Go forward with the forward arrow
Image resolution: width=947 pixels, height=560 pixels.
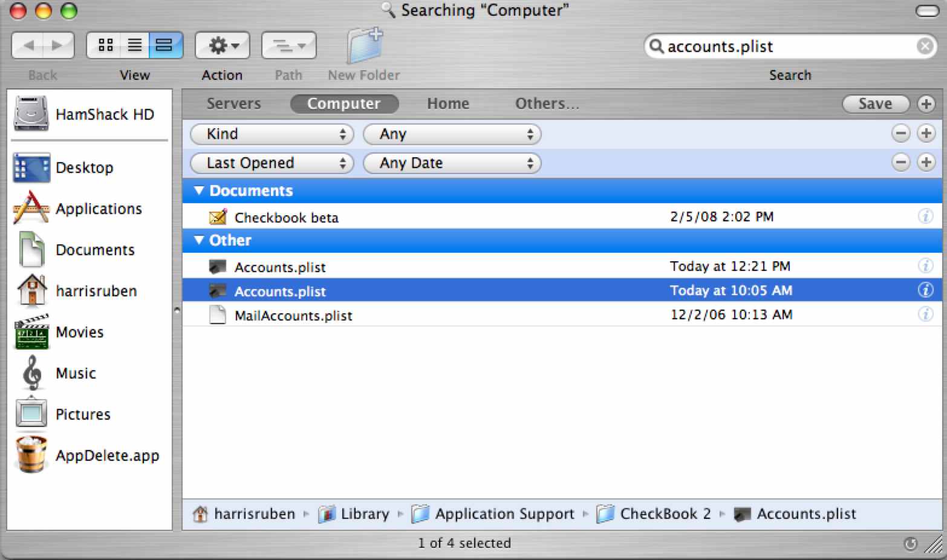(58, 45)
